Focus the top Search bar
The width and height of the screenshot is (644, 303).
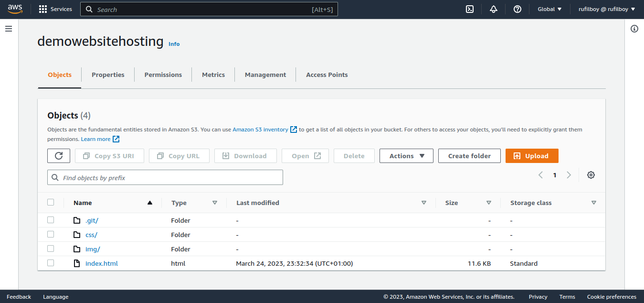coord(209,9)
